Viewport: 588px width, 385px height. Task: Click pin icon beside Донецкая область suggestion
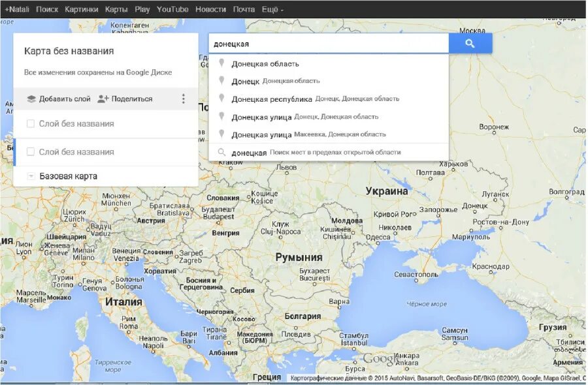click(221, 63)
